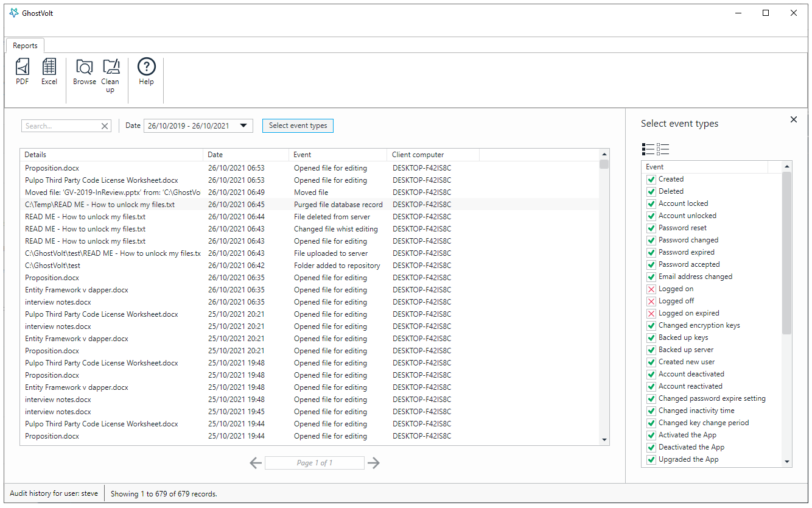The width and height of the screenshot is (812, 508).
Task: Enable the Logged on event type
Action: pyautogui.click(x=651, y=289)
